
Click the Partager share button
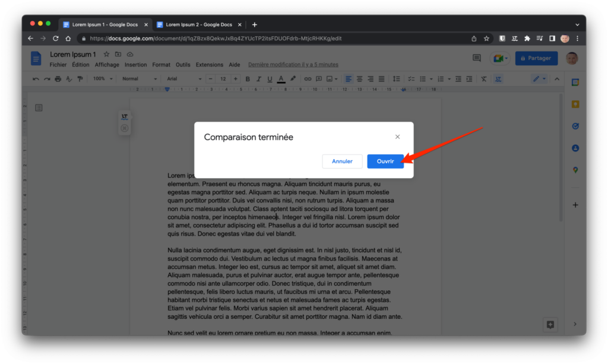(536, 58)
